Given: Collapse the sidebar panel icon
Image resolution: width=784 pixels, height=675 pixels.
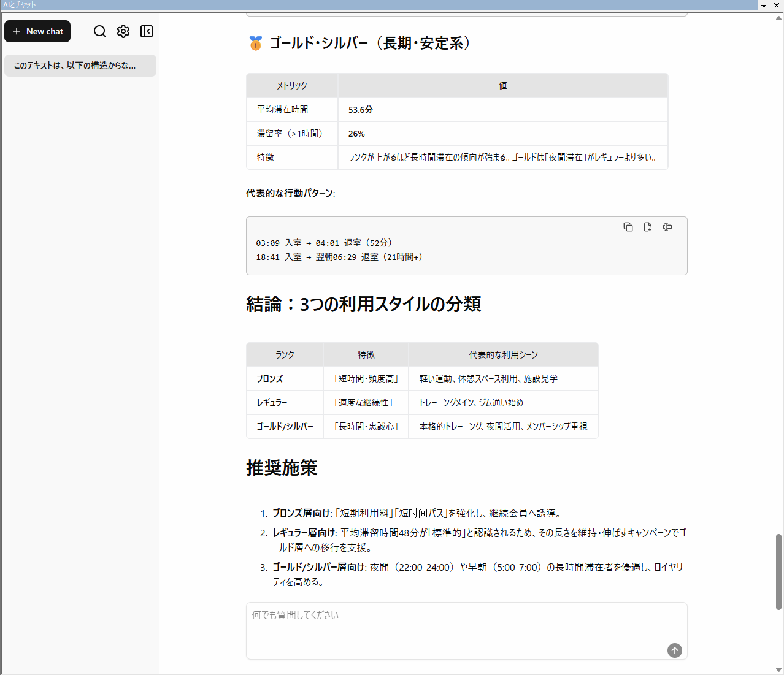Looking at the screenshot, I should point(147,31).
